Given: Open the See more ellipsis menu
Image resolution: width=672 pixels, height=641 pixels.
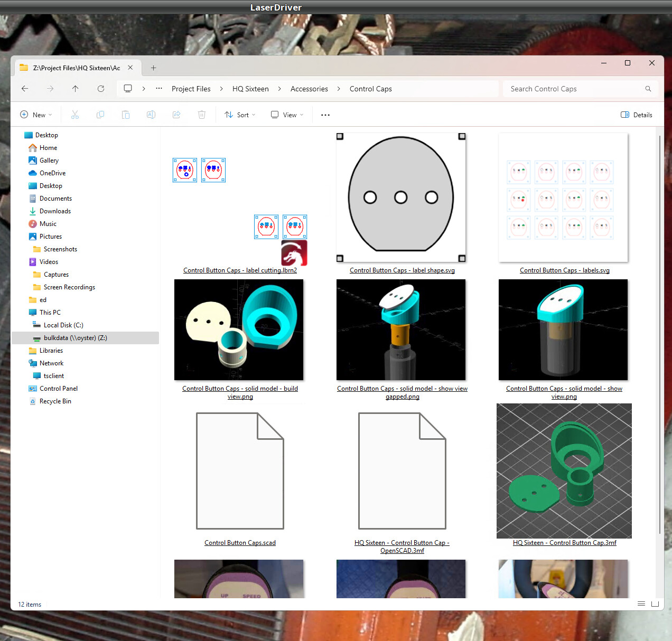Looking at the screenshot, I should point(325,115).
